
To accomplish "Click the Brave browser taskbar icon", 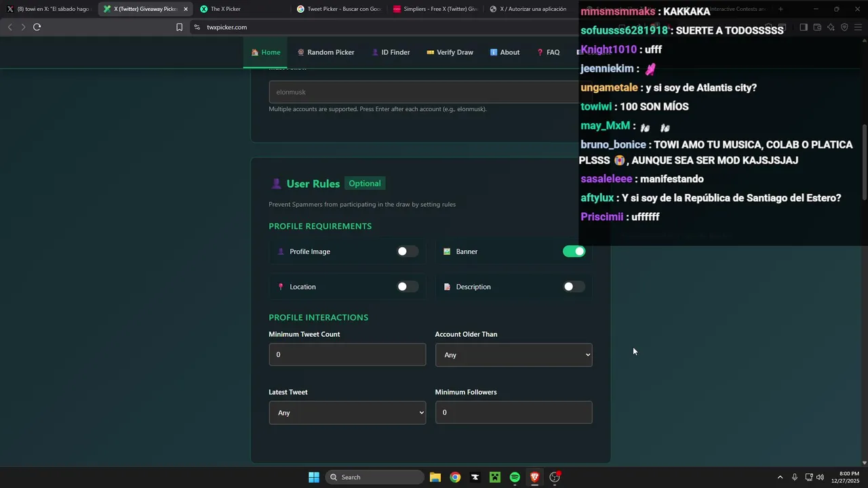I will tap(534, 477).
